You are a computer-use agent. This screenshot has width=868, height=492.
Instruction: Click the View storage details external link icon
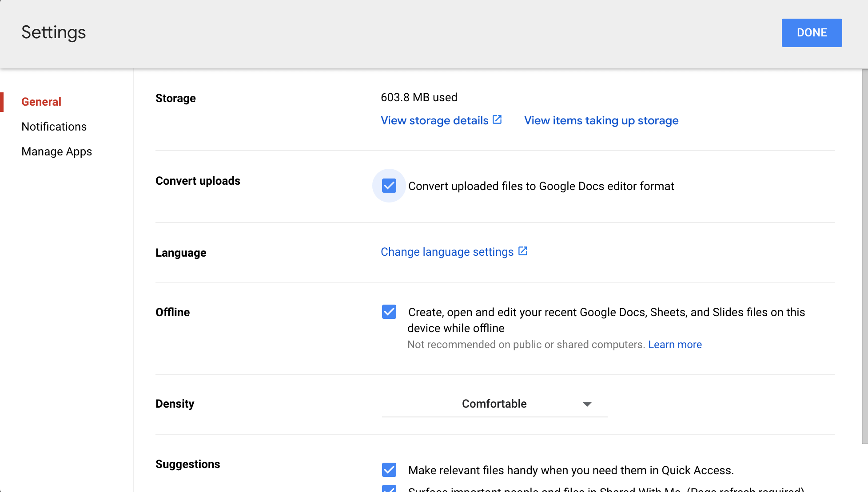point(498,120)
